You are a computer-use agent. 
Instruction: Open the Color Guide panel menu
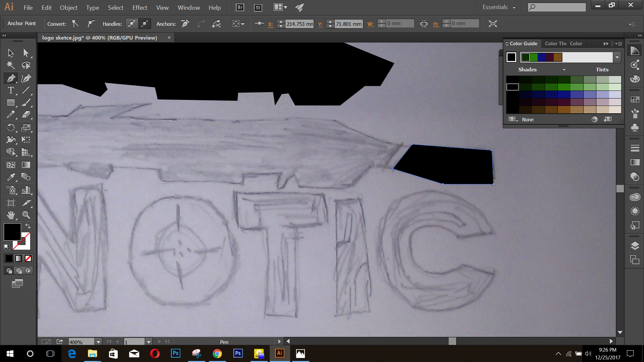(x=619, y=44)
